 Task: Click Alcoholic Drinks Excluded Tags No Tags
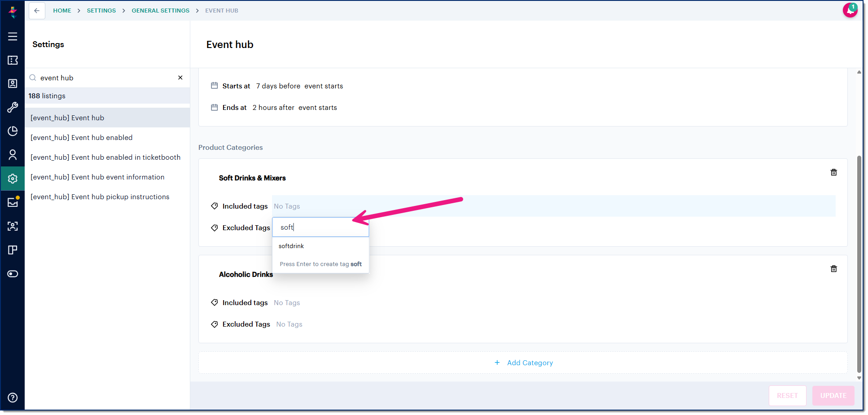coord(289,324)
